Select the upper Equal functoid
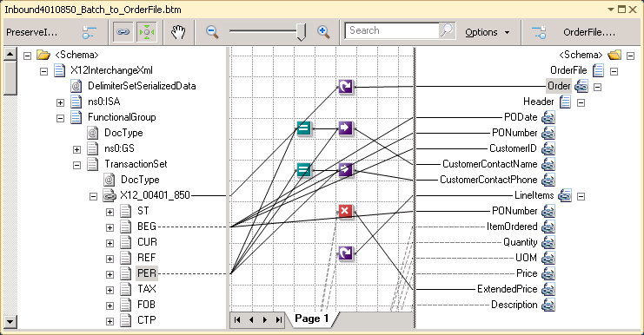The height and width of the screenshot is (335, 644). point(303,128)
